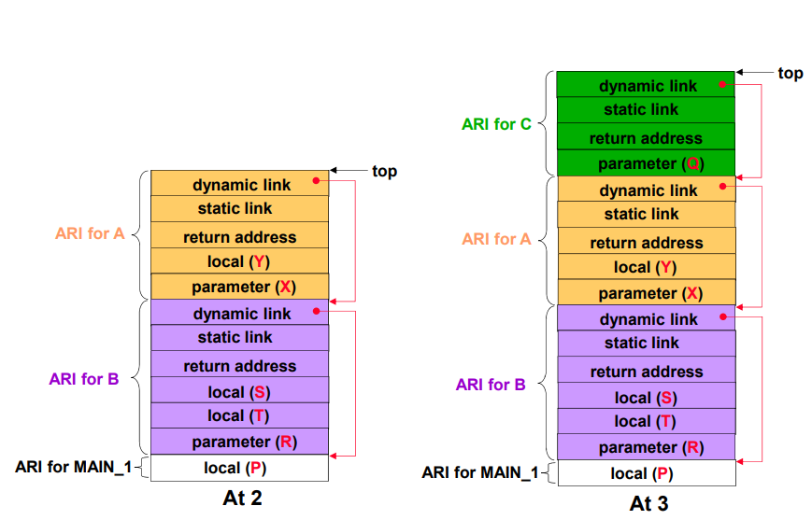Click 'return address' in ARI for B of At 3 stack
This screenshot has width=812, height=520.
647,370
